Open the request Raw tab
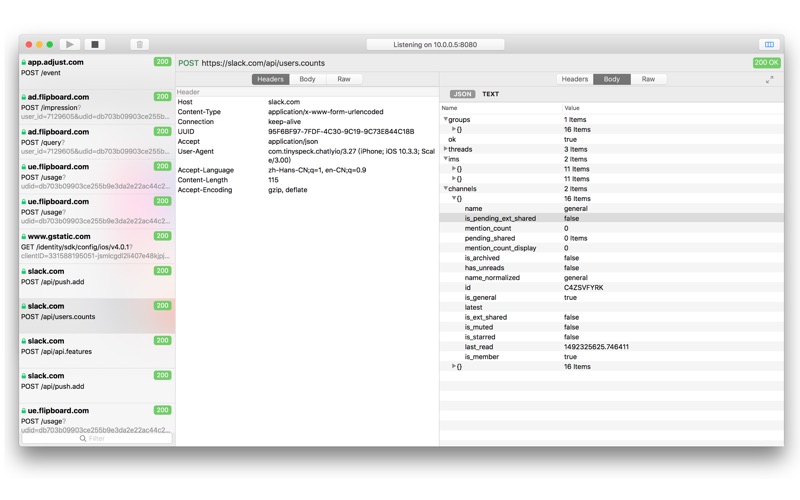This screenshot has height=500, width=800. 344,79
